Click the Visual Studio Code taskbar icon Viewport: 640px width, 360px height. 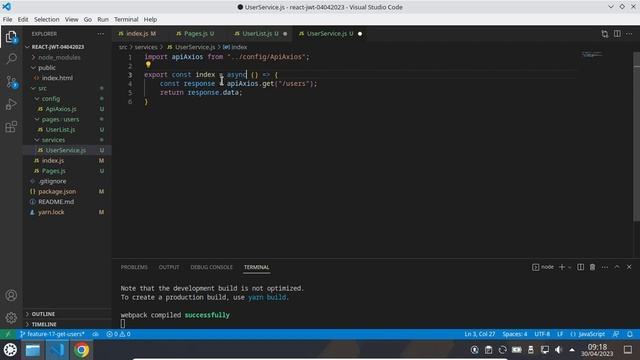click(57, 350)
